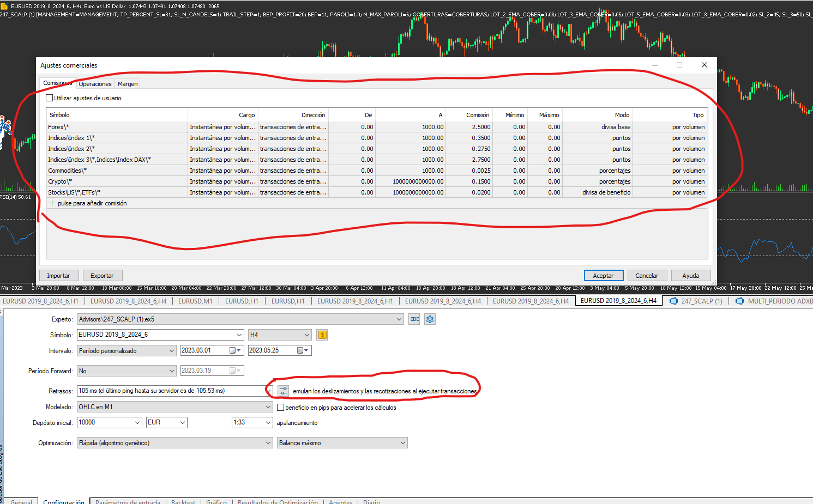The image size is (813, 504).
Task: Open the Ayuda help button
Action: pos(690,276)
